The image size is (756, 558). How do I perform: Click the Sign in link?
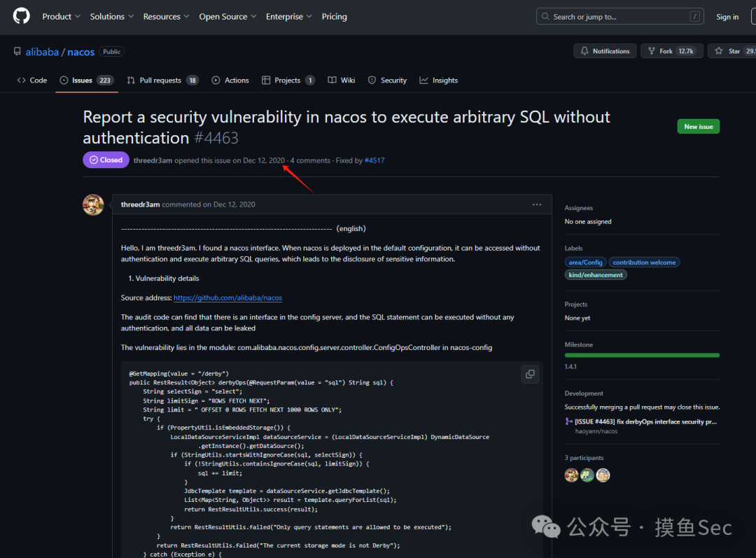click(x=727, y=17)
